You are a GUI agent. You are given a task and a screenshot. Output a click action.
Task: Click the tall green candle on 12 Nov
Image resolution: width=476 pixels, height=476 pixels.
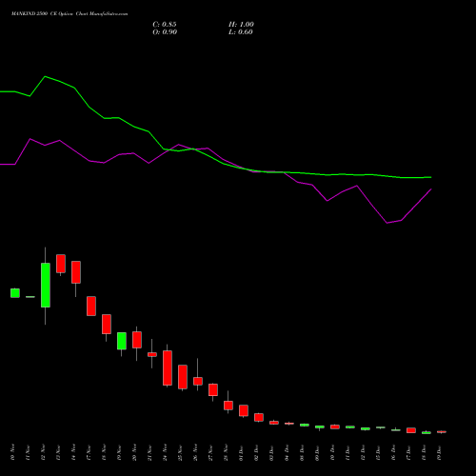[46, 285]
